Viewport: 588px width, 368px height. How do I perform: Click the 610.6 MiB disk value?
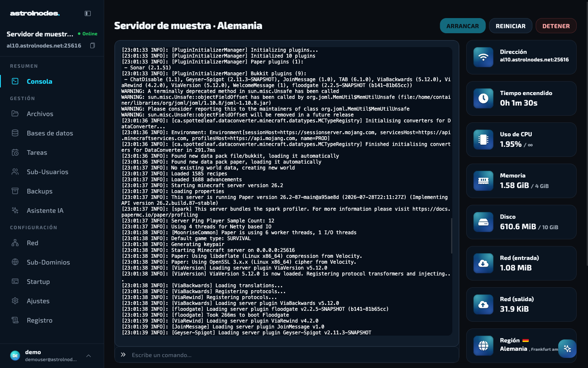coord(518,227)
